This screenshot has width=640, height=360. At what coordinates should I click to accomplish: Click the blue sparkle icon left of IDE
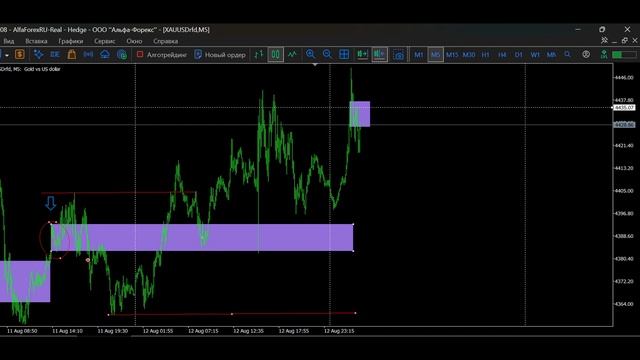(38, 54)
